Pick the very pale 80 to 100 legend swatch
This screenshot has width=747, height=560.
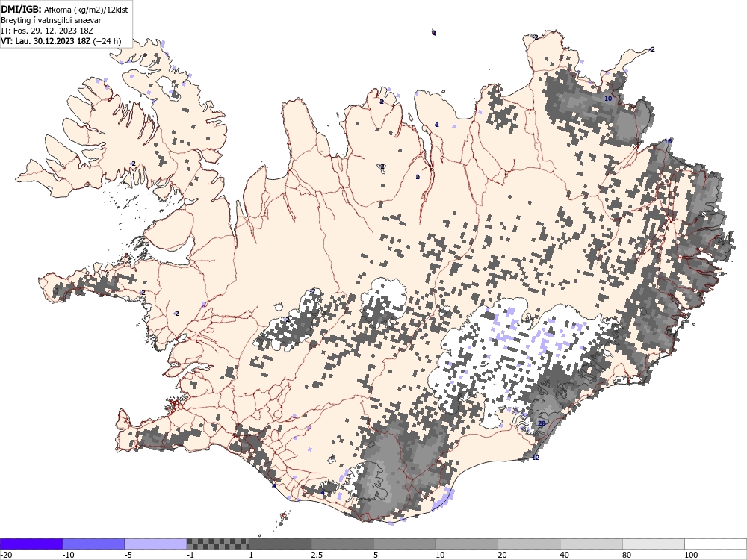tap(654, 544)
